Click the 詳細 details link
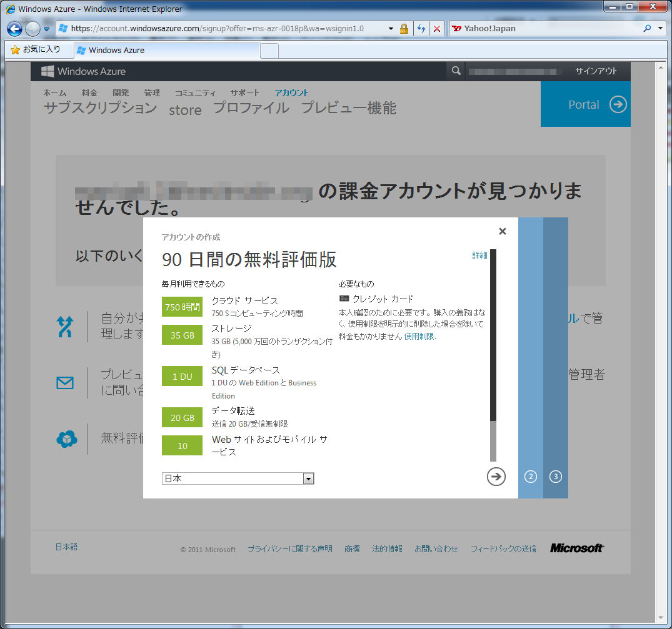 pyautogui.click(x=479, y=255)
